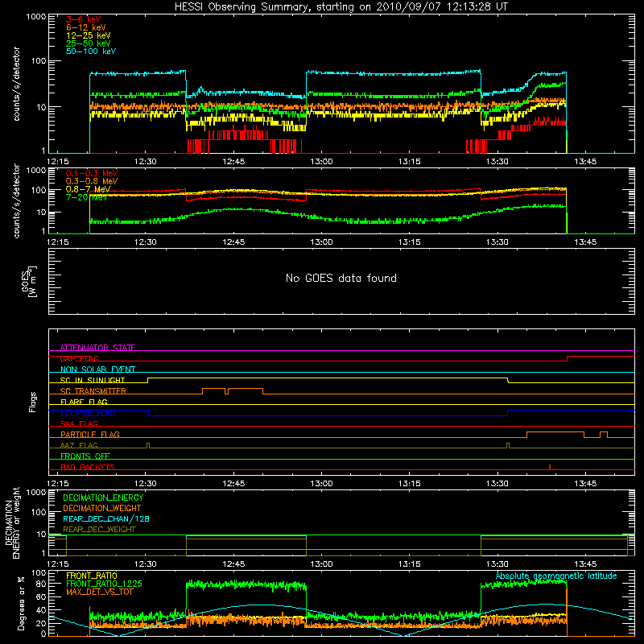The image size is (644, 644).
Task: Select the ATTENUATOR_STATE flag label
Action: pyautogui.click(x=97, y=348)
